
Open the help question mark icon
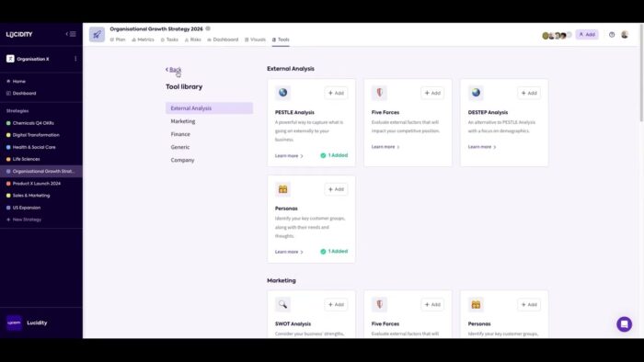[612, 35]
